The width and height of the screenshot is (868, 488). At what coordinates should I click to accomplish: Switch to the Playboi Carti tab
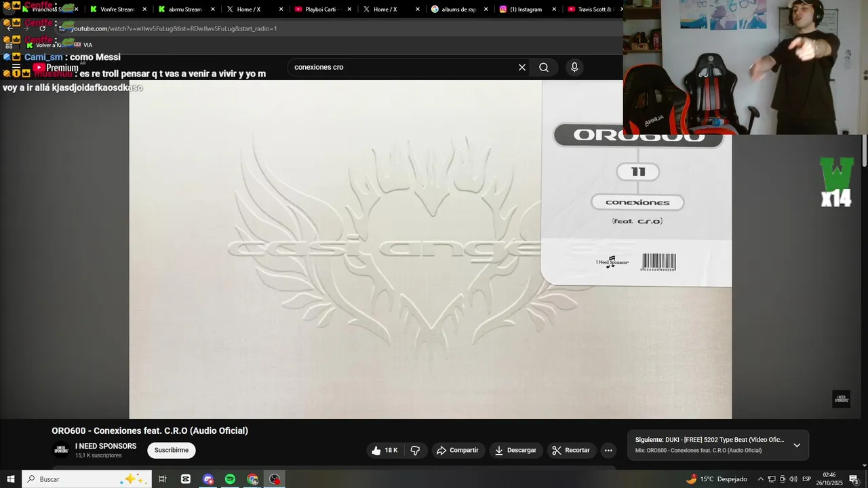[x=321, y=9]
